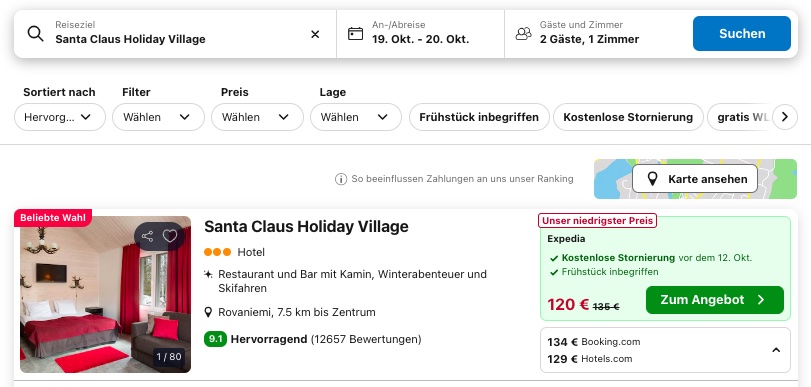
Task: Click the sparkle highlights icon
Action: tap(208, 274)
